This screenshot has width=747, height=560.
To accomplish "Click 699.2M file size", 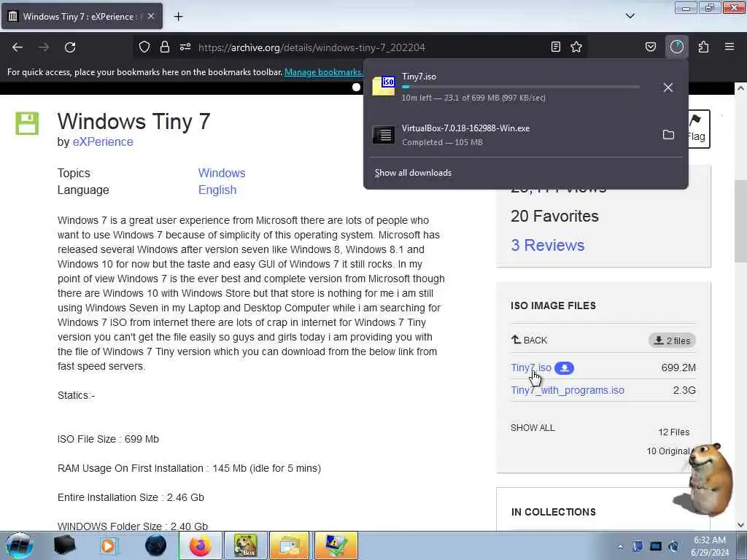I will [x=678, y=367].
